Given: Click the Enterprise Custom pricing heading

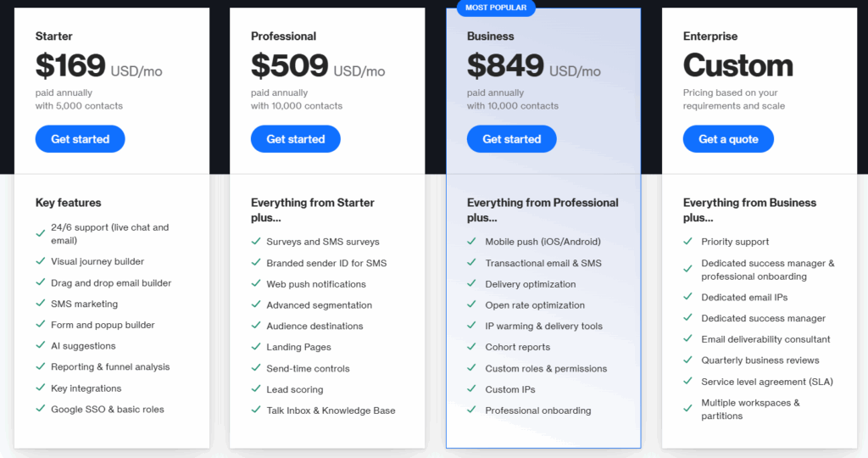Looking at the screenshot, I should [737, 65].
